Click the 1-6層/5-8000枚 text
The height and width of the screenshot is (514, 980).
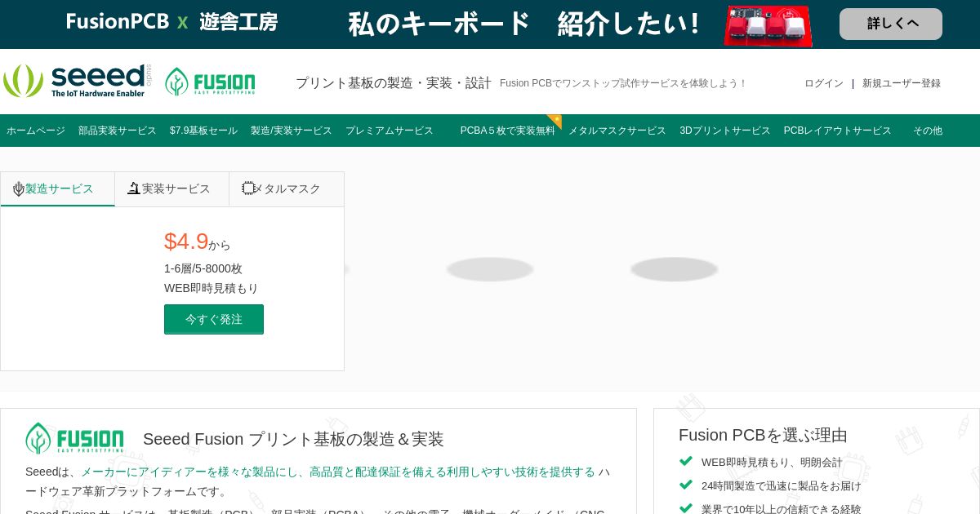(203, 268)
